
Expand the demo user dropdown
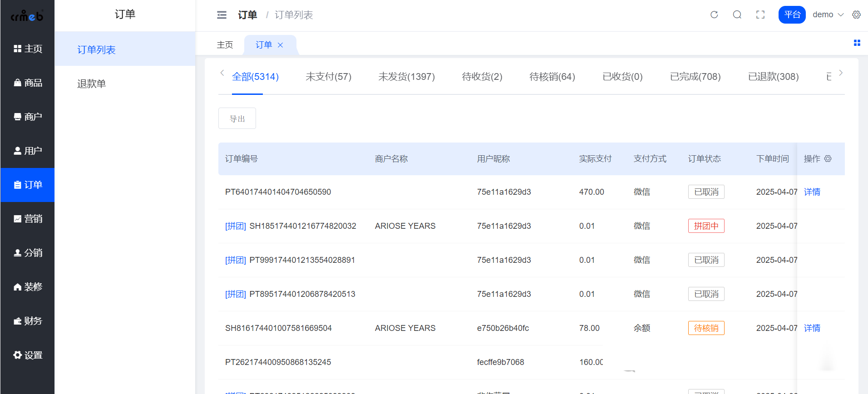tap(828, 15)
